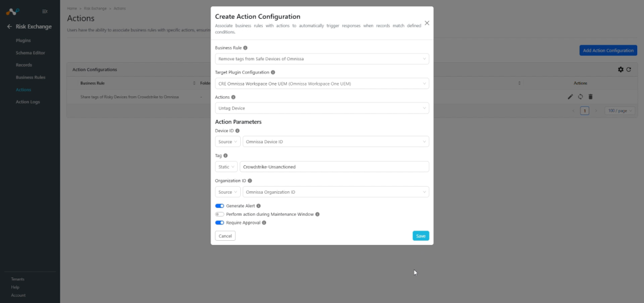The width and height of the screenshot is (644, 303).
Task: Open the Static type dropdown for Tag
Action: [226, 167]
